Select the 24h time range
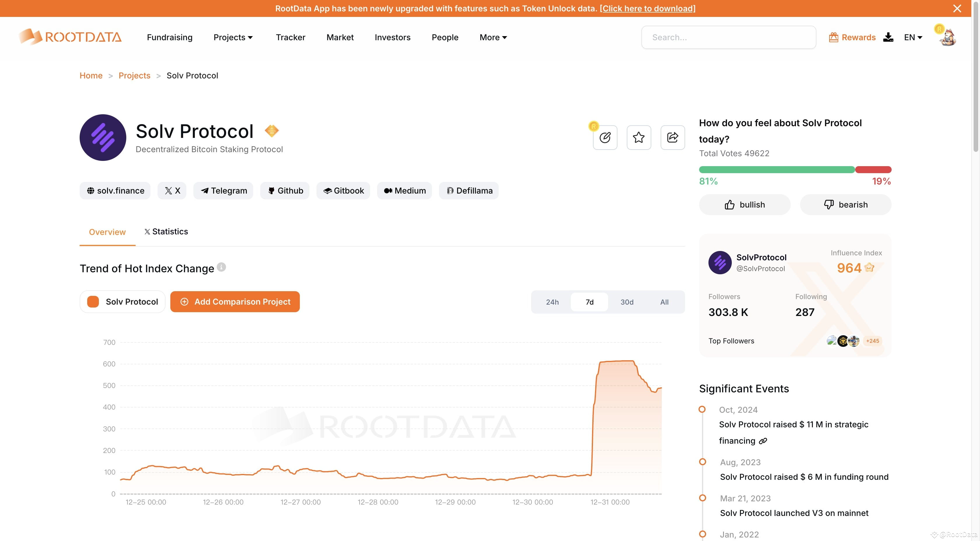 [552, 302]
